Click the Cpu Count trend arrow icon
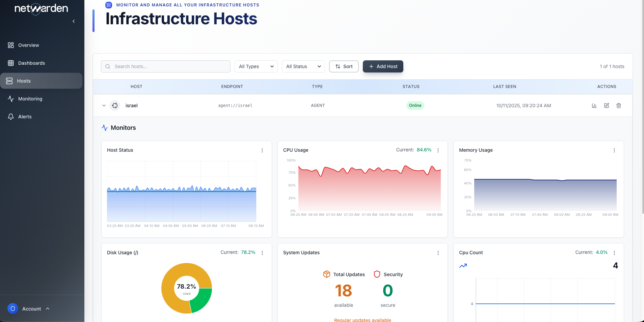 (x=463, y=266)
